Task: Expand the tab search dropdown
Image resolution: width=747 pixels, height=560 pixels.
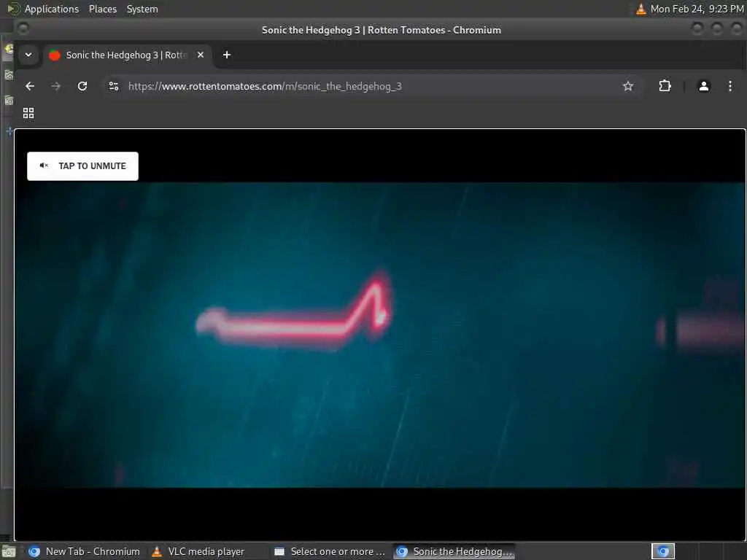Action: tap(28, 55)
